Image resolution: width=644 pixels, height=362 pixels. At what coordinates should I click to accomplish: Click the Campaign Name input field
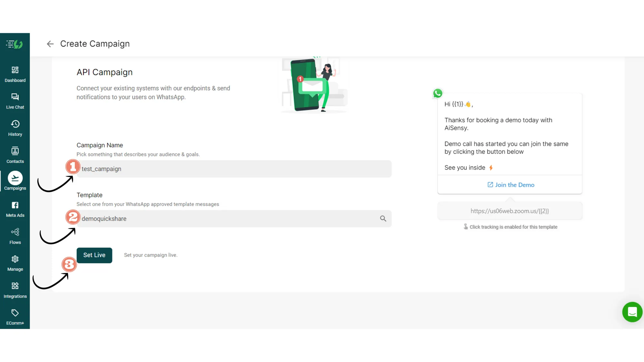pos(234,169)
